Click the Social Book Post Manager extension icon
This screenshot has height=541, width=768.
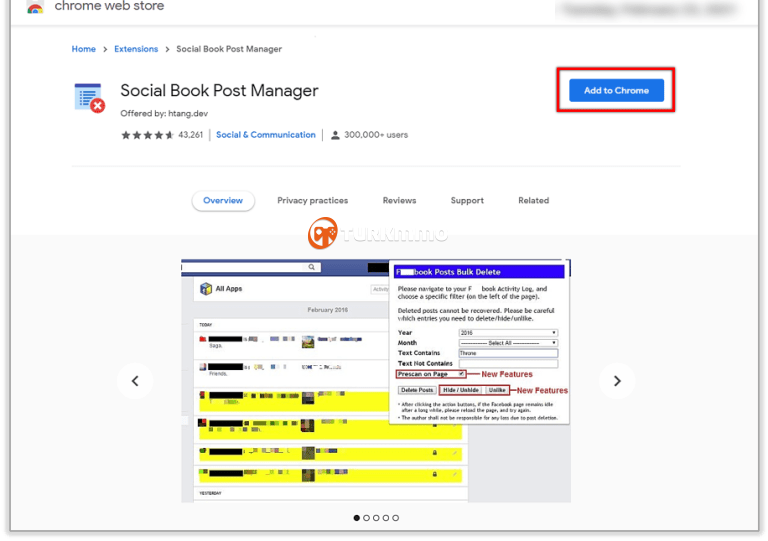90,98
